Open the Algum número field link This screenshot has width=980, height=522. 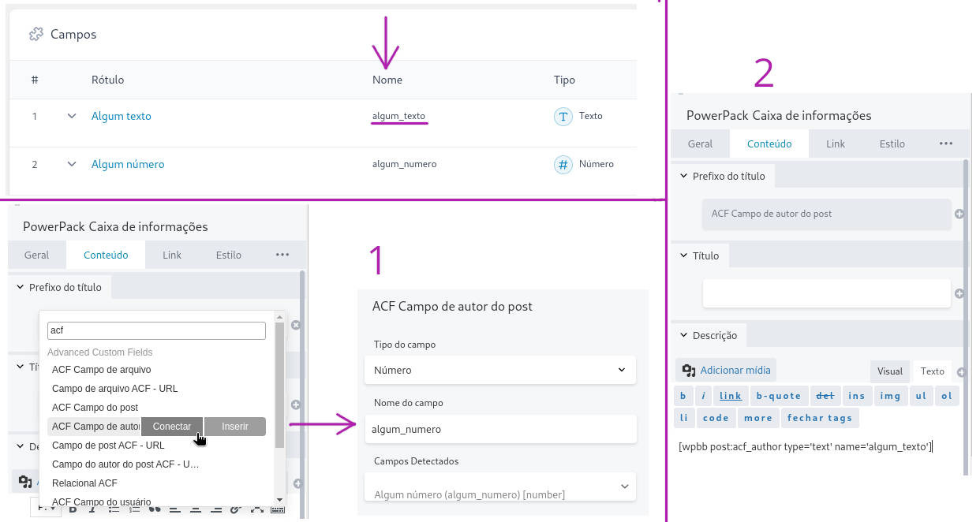128,164
